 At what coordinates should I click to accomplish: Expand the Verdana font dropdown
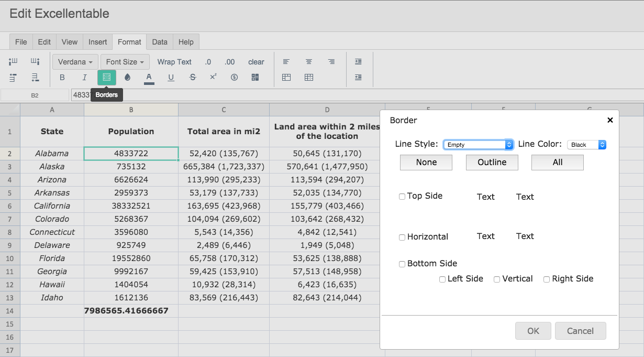[x=75, y=62]
